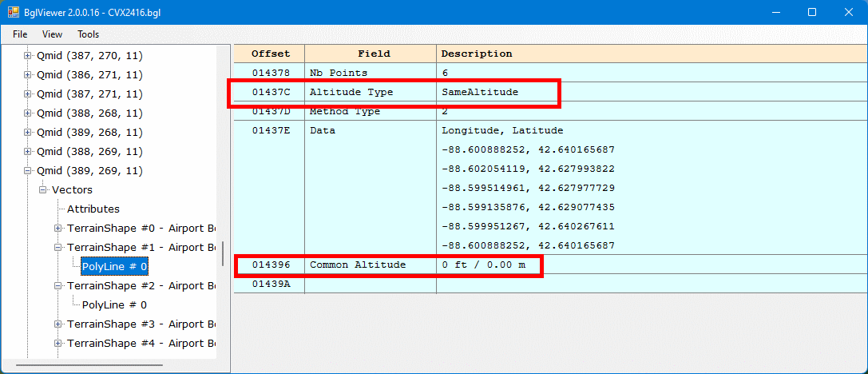Viewport: 868px width, 374px height.
Task: Click the Nb Points value 6
Action: (x=445, y=73)
